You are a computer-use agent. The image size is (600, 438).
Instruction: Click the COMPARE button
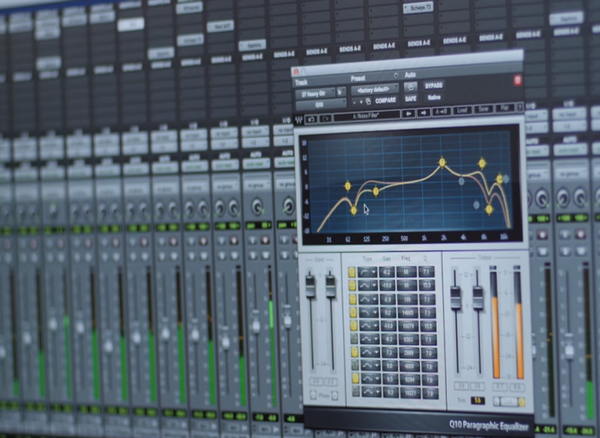(385, 100)
